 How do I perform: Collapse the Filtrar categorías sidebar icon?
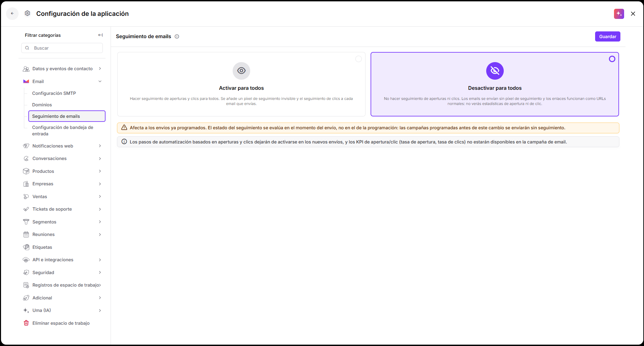[100, 35]
